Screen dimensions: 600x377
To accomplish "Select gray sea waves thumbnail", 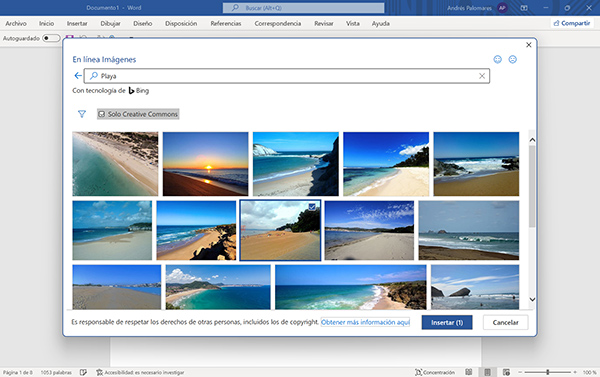I will tap(469, 230).
